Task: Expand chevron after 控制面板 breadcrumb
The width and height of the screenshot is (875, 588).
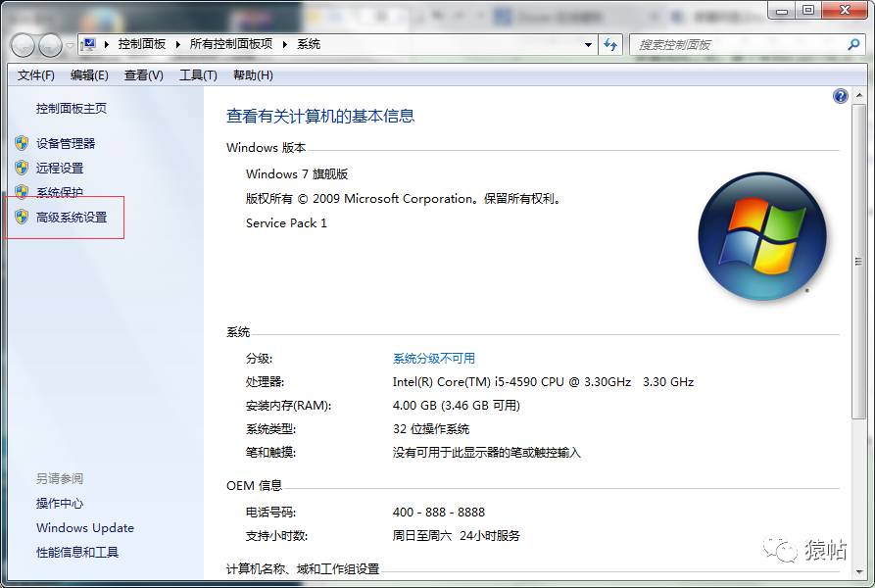Action: click(x=177, y=45)
